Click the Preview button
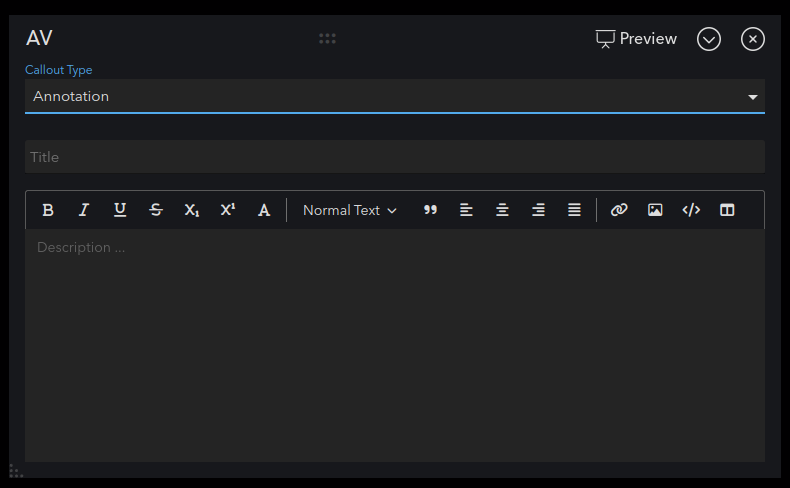Image resolution: width=790 pixels, height=488 pixels. pyautogui.click(x=636, y=39)
